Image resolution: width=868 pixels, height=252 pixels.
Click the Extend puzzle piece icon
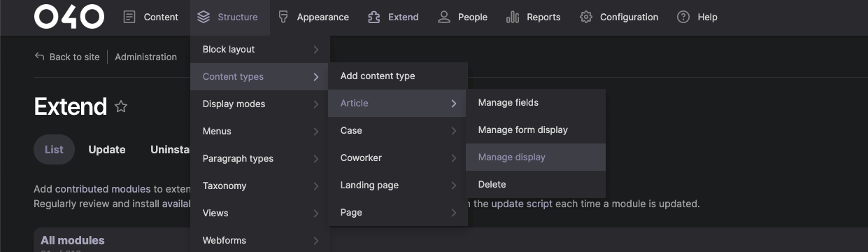[x=374, y=17]
